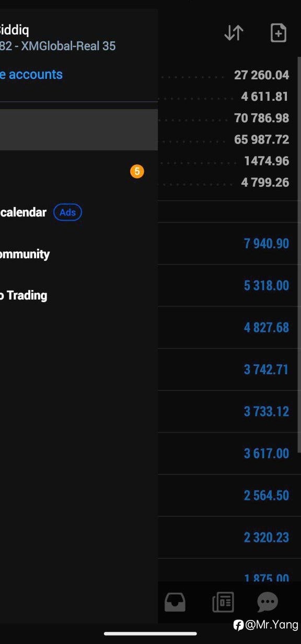This screenshot has width=301, height=644.
Task: Tap the sort arrows icon
Action: pos(234,33)
